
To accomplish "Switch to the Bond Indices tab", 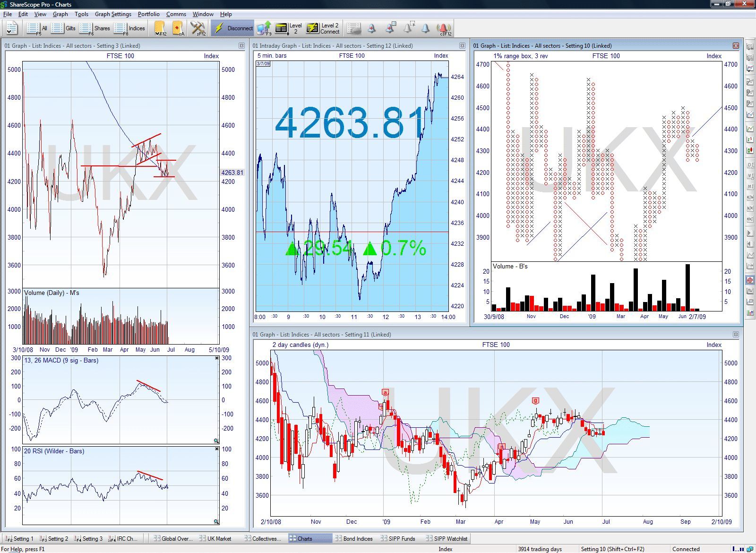I will 354,538.
